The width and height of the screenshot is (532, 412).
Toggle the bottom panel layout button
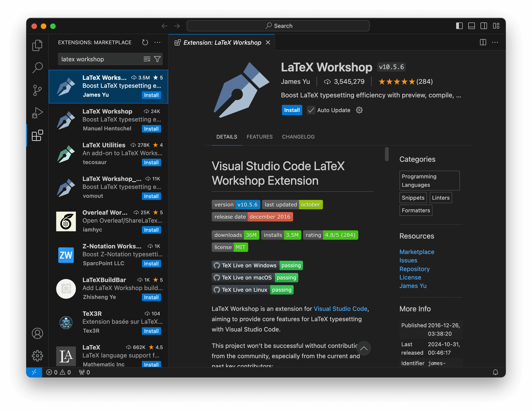tap(471, 26)
